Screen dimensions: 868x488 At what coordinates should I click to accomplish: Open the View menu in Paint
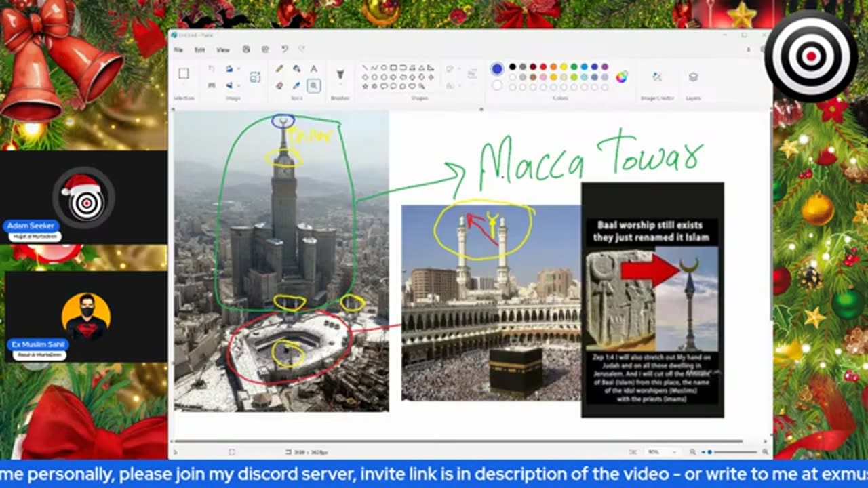(x=222, y=49)
